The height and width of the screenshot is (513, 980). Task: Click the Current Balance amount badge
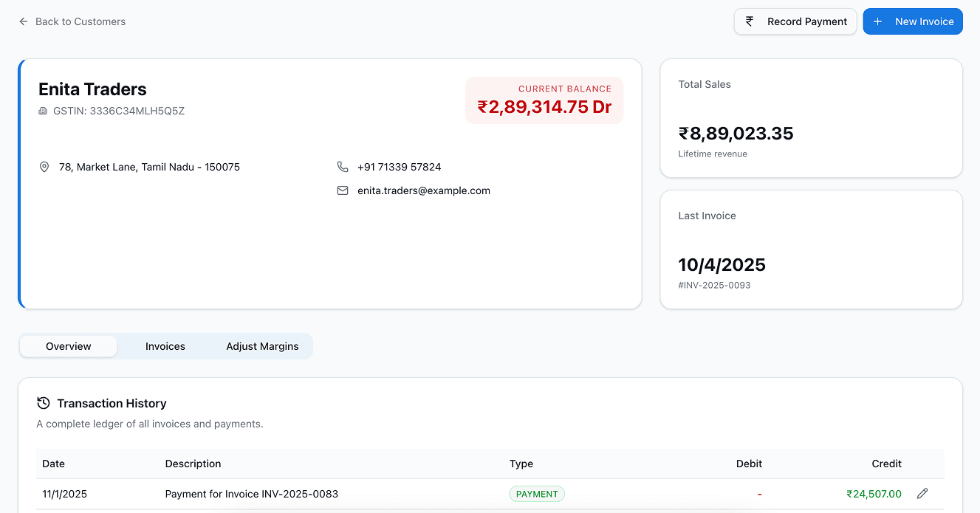point(544,100)
